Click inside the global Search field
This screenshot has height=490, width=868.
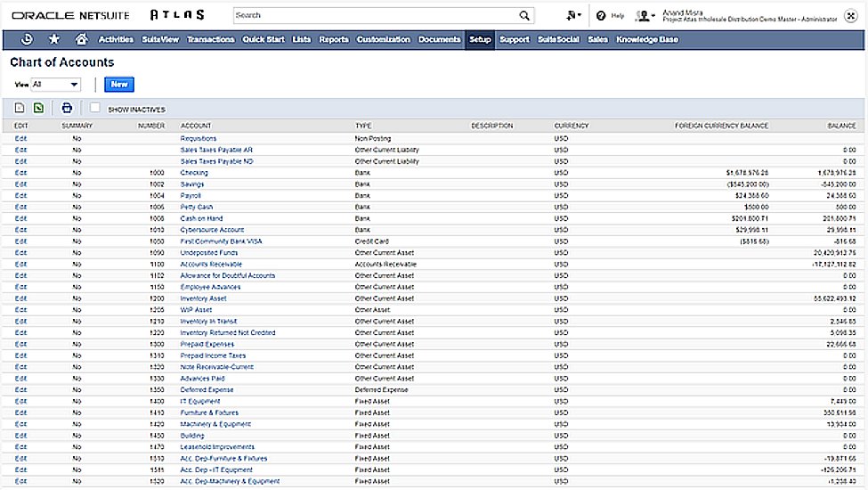coord(374,15)
